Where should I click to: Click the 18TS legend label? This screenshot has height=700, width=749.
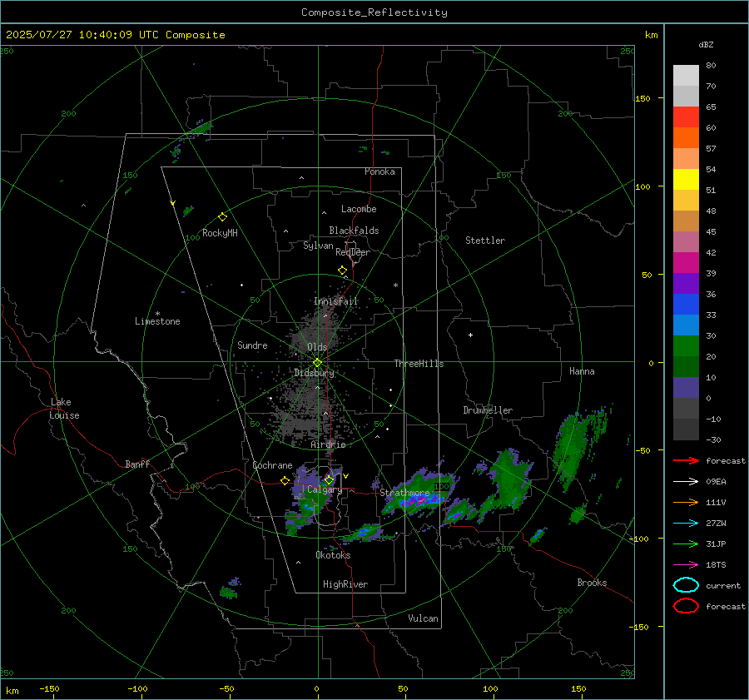pyautogui.click(x=716, y=565)
